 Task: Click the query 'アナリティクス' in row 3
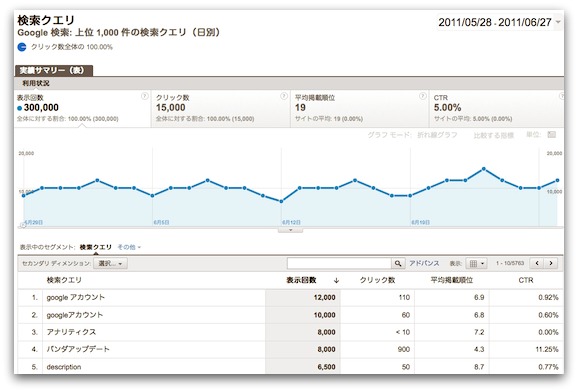coord(71,332)
